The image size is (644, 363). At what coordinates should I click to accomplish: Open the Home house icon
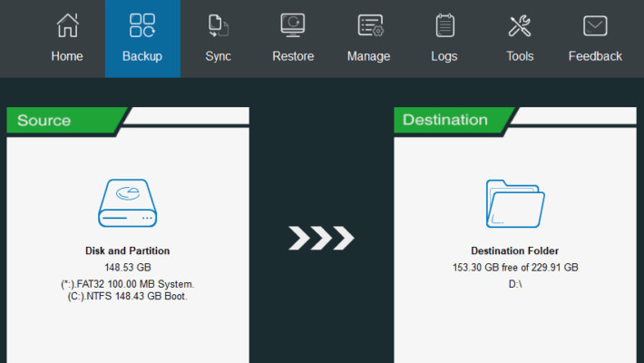coord(67,25)
